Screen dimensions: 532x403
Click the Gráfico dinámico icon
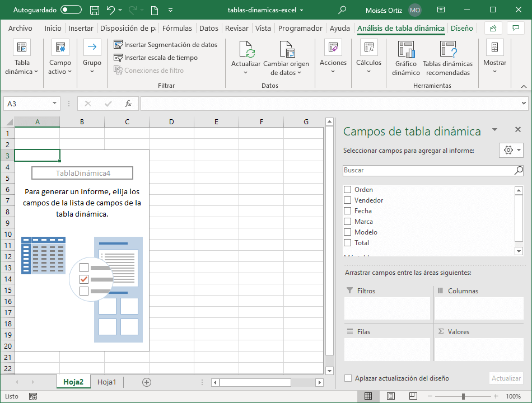[406, 49]
